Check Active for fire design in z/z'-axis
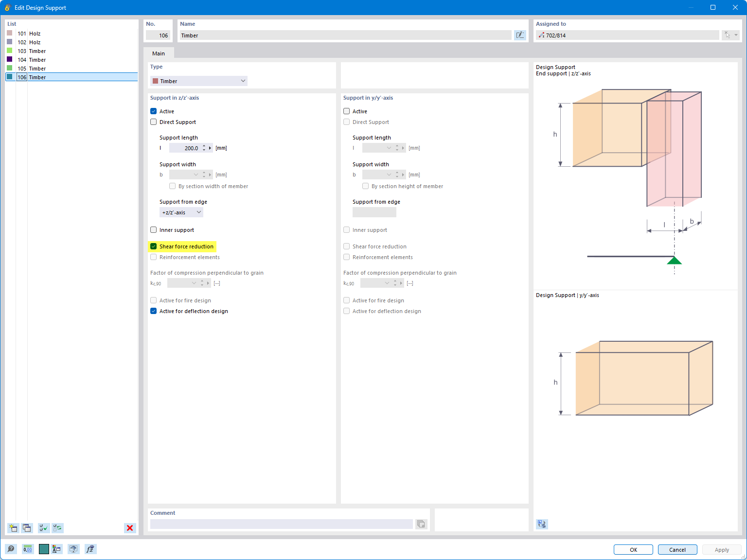This screenshot has height=560, width=747. pyautogui.click(x=154, y=300)
